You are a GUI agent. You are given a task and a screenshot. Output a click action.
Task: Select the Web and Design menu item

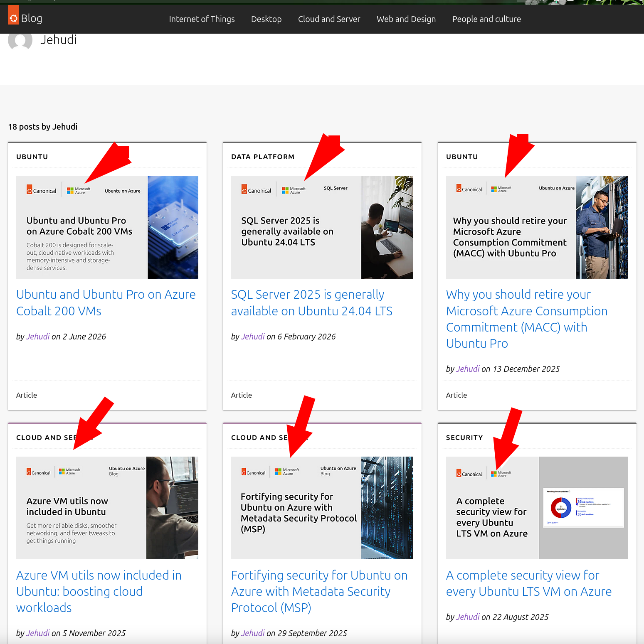tap(406, 19)
